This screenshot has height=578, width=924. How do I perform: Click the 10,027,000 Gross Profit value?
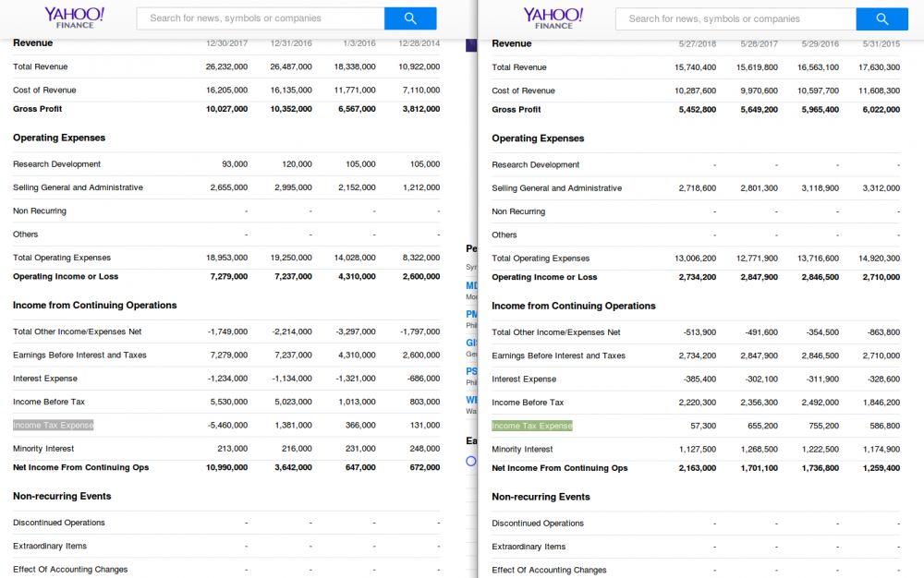pos(226,109)
